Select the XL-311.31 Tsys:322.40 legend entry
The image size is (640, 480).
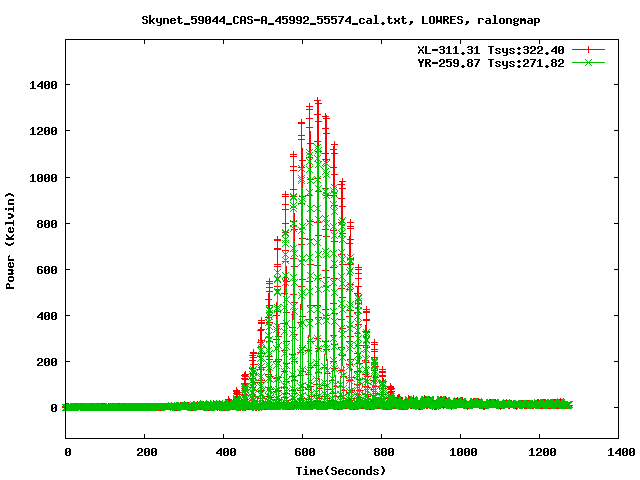tap(491, 50)
